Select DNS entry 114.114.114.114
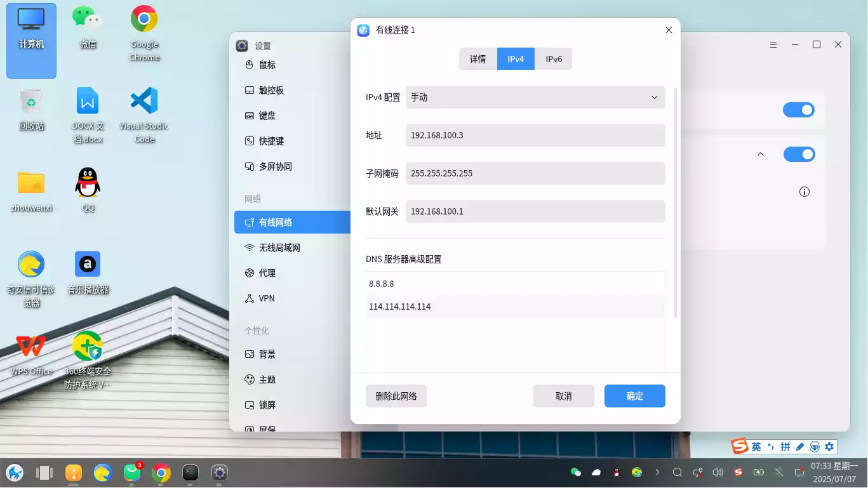This screenshot has width=868, height=488. (x=516, y=307)
